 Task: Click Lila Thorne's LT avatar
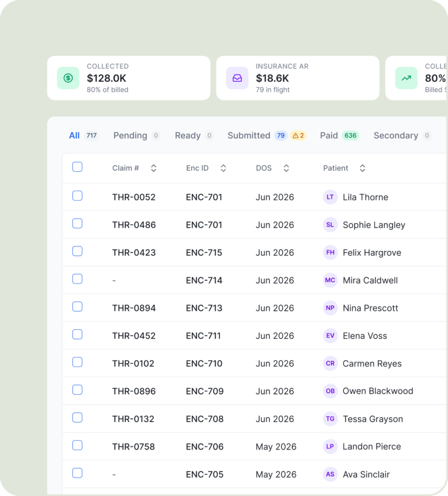[330, 197]
